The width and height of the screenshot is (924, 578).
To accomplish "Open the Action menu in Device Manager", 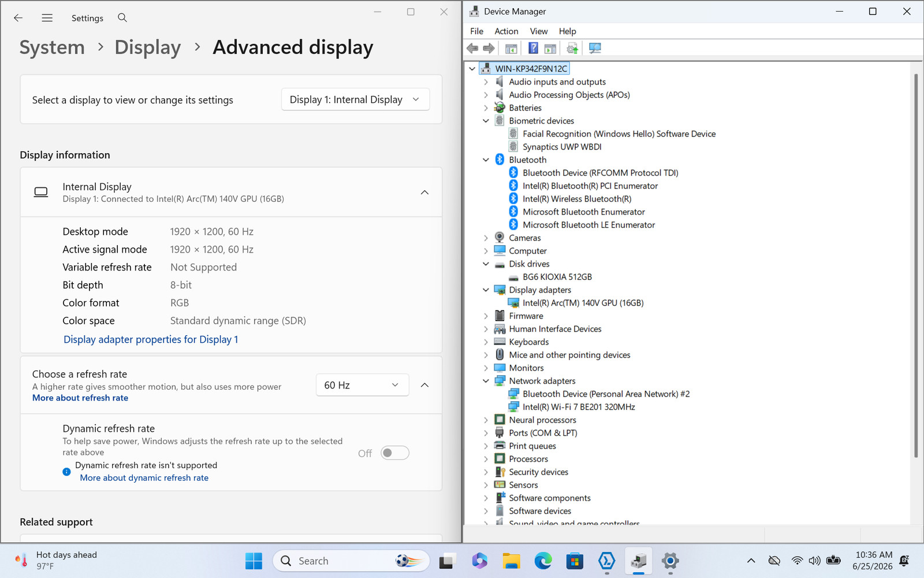I will (506, 31).
